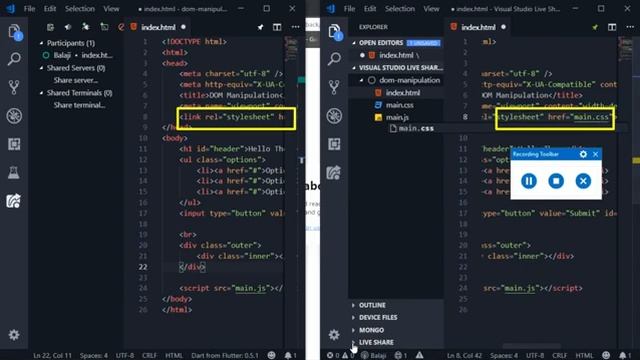This screenshot has width=640, height=360.
Task: Open Explorer in left window activity bar
Action: click(14, 32)
